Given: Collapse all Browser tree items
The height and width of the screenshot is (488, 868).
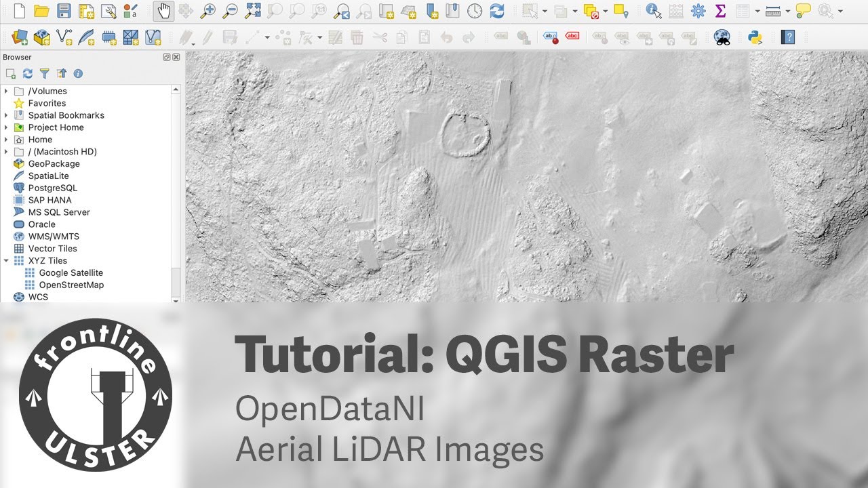Looking at the screenshot, I should point(61,73).
